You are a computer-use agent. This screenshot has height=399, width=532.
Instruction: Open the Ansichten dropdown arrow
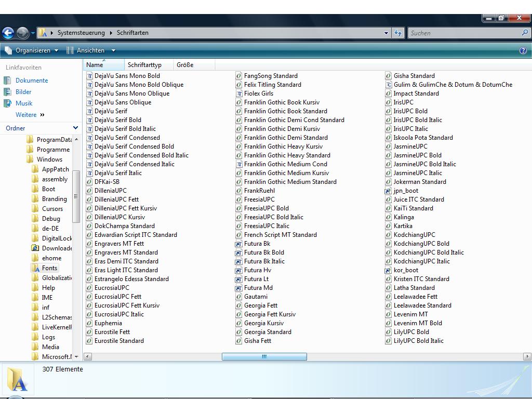pyautogui.click(x=113, y=50)
